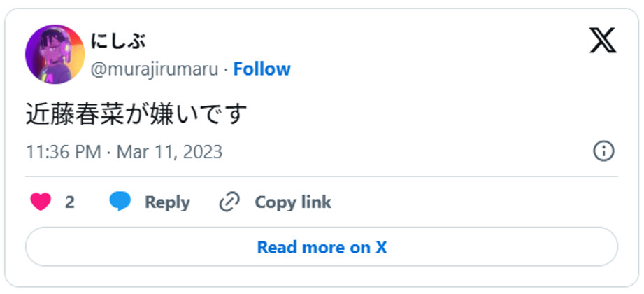Click the Mar 11, 2023 date
This screenshot has height=294, width=644.
169,151
